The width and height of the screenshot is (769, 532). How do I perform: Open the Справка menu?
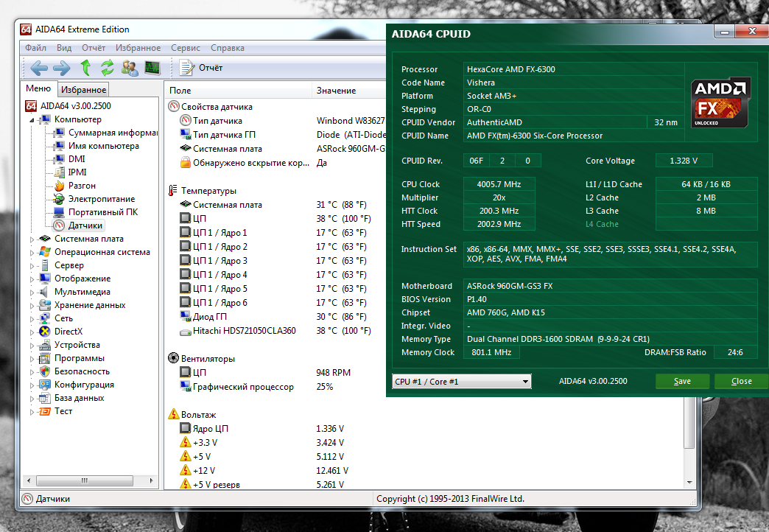[228, 48]
